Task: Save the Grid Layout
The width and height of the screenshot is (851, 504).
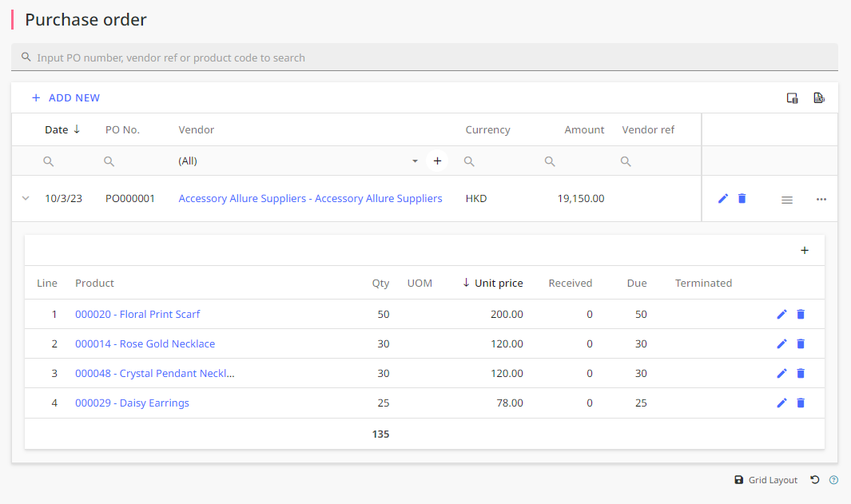Action: coord(766,479)
